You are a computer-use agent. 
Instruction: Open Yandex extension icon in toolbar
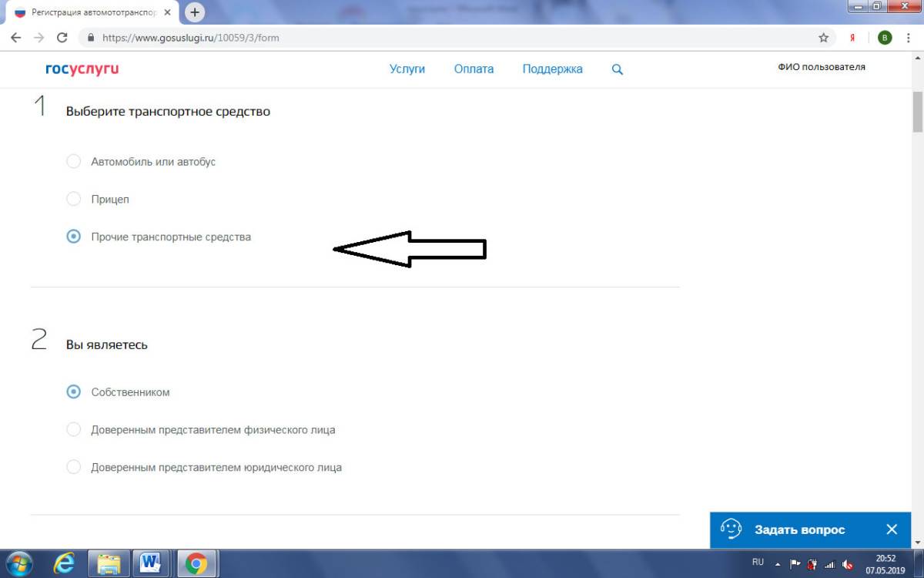point(852,38)
